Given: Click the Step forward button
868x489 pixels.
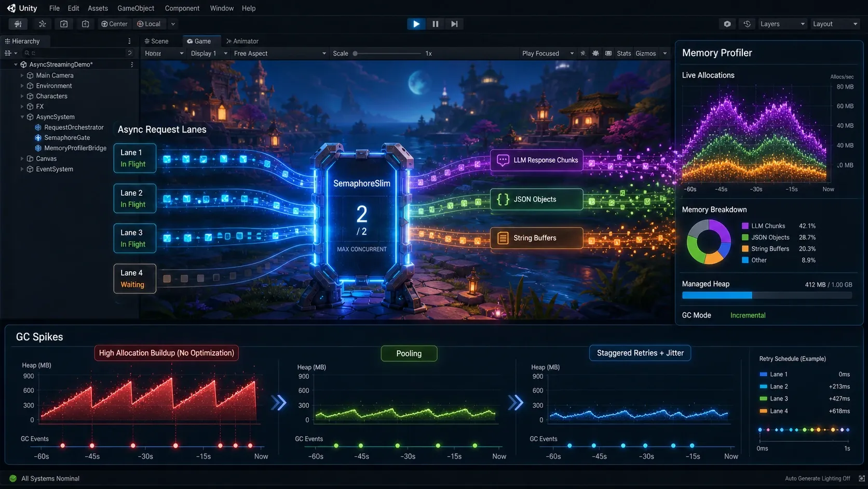Looking at the screenshot, I should [454, 24].
